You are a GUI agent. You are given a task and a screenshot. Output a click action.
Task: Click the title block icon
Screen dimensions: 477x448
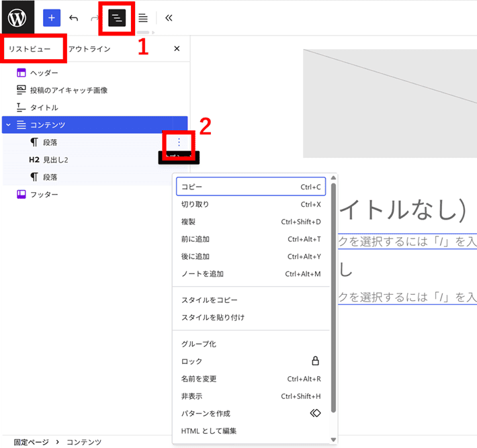[21, 107]
